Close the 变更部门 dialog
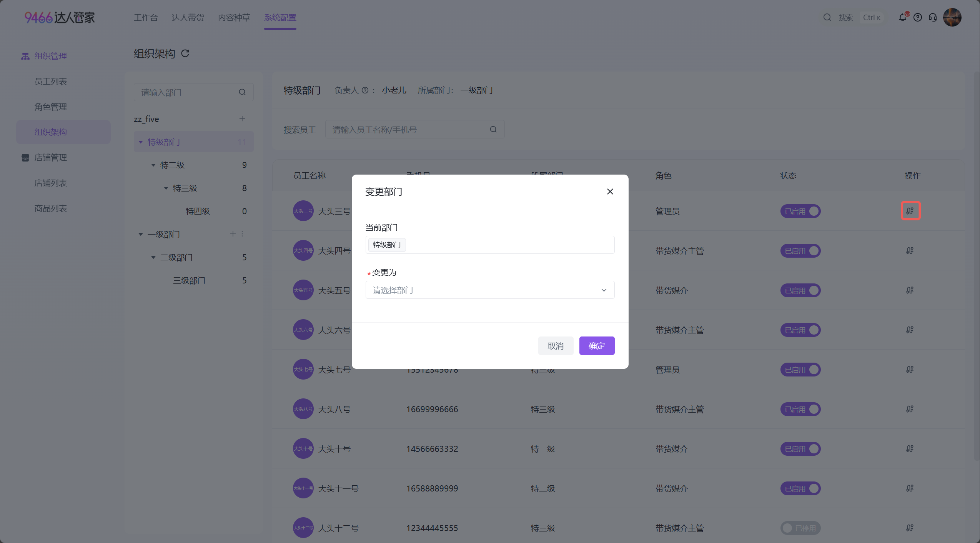Viewport: 980px width, 543px height. click(x=610, y=192)
